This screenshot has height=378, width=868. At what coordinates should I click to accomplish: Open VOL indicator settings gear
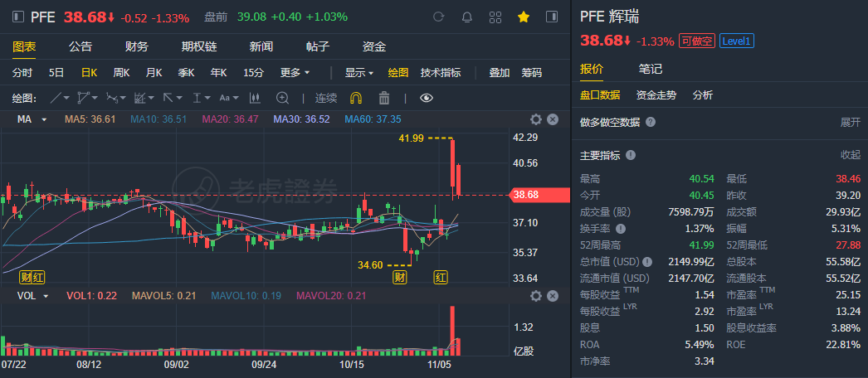[x=536, y=295]
